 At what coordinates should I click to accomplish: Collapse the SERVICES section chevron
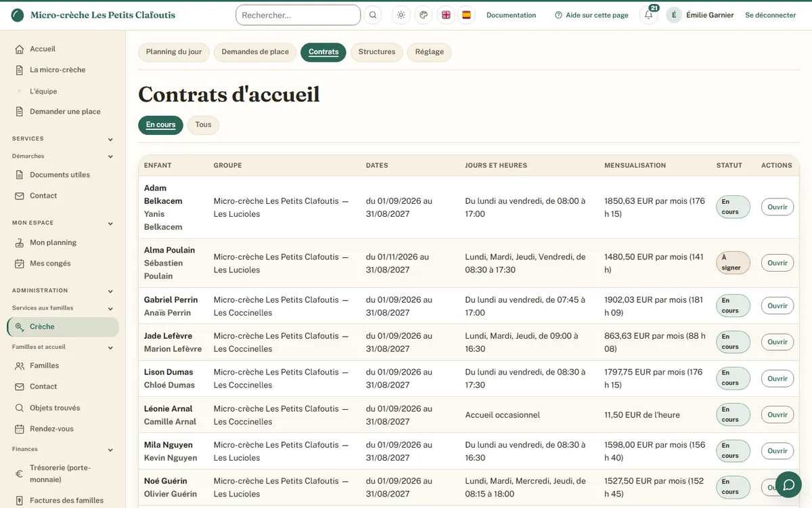[x=110, y=140]
